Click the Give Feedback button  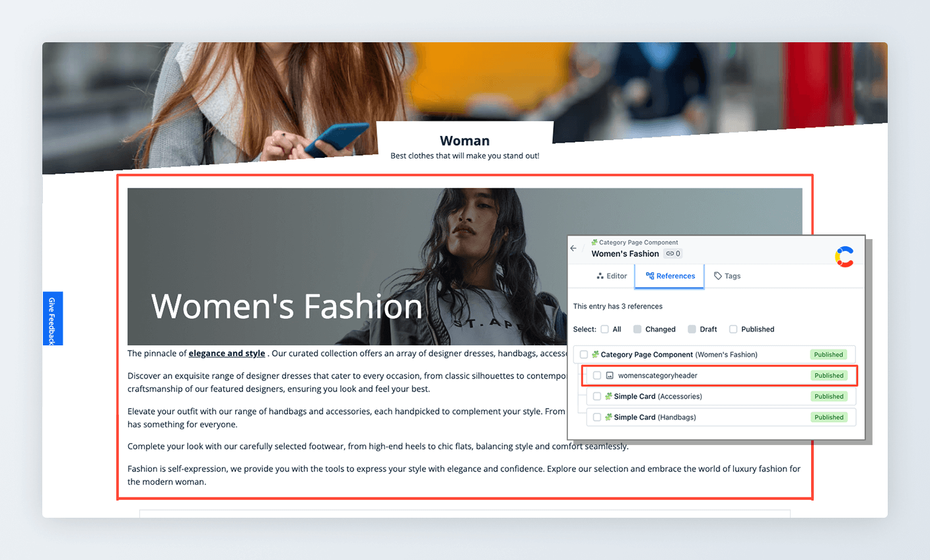[52, 318]
